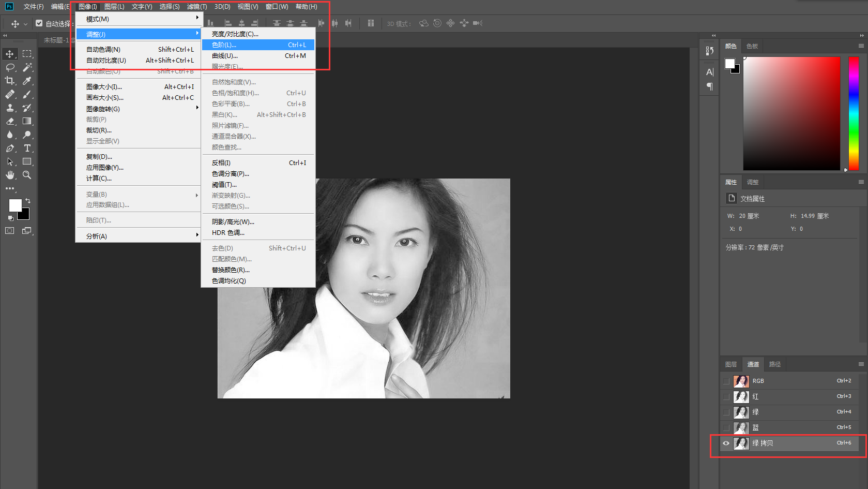Viewport: 868px width, 489px height.
Task: Hide the 绿 拷贝 channel eye icon
Action: (726, 443)
